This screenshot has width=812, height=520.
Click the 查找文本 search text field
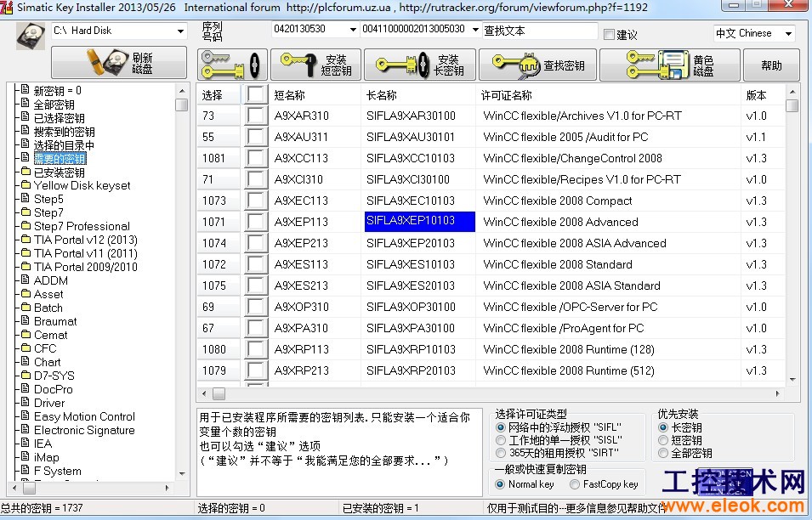point(540,31)
